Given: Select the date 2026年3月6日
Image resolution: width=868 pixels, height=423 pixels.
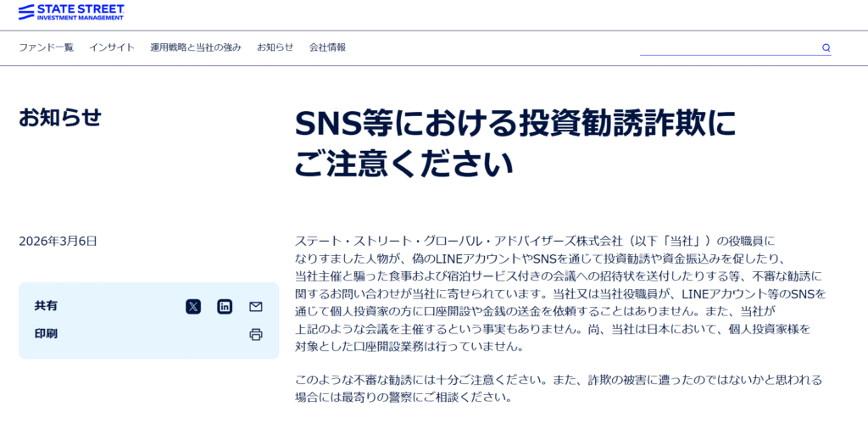Looking at the screenshot, I should [x=58, y=242].
